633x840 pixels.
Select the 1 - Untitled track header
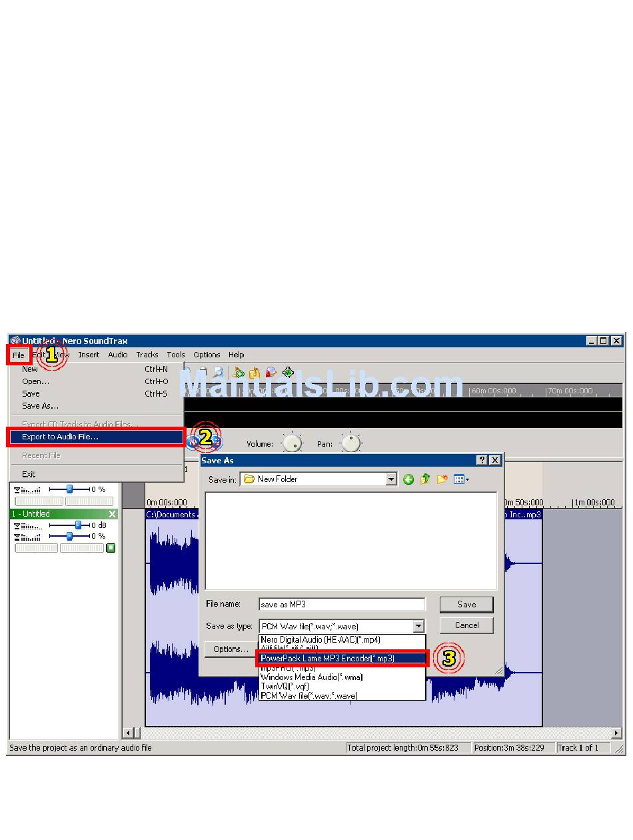(64, 514)
